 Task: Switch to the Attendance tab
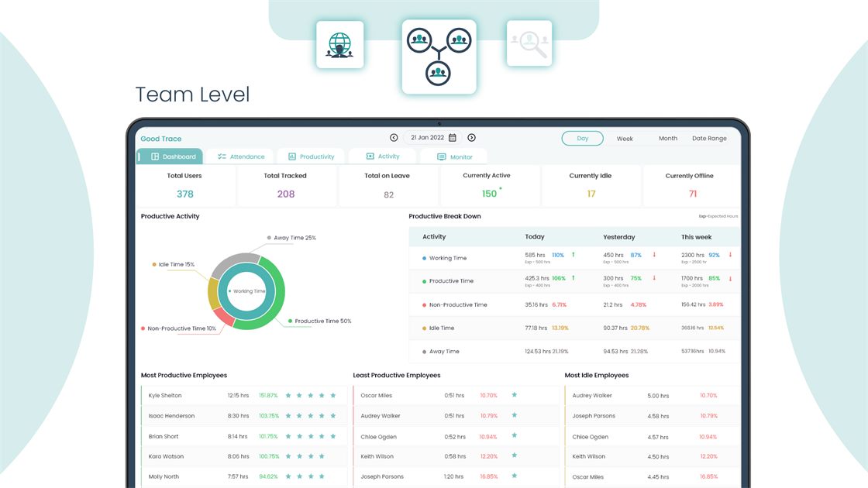[240, 156]
